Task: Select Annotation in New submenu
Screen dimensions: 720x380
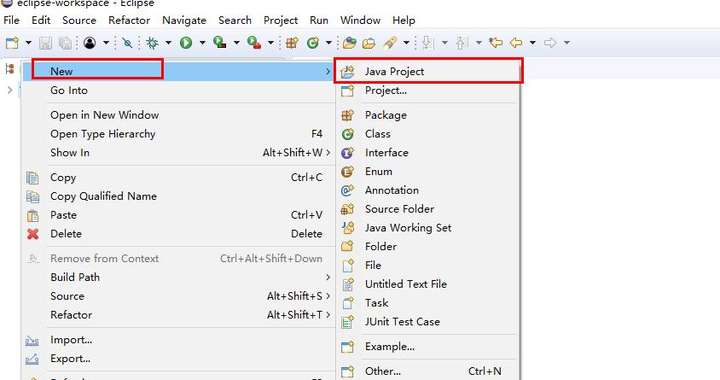Action: (428, 190)
